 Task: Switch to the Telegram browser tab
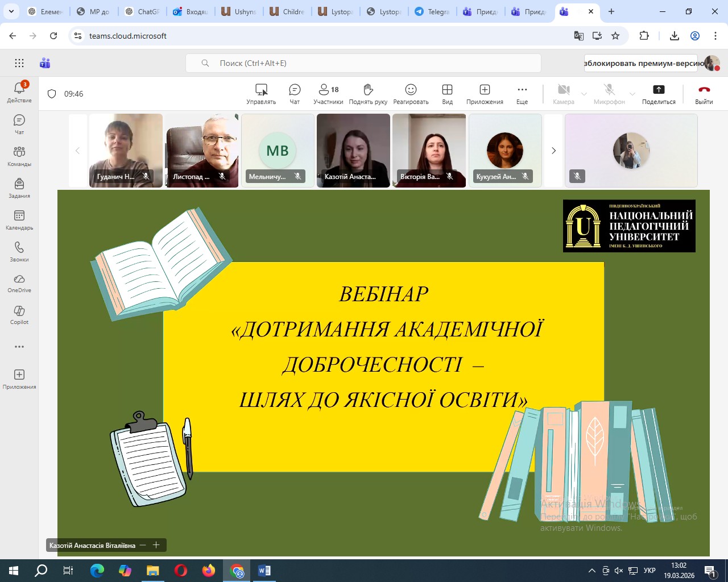pos(432,11)
